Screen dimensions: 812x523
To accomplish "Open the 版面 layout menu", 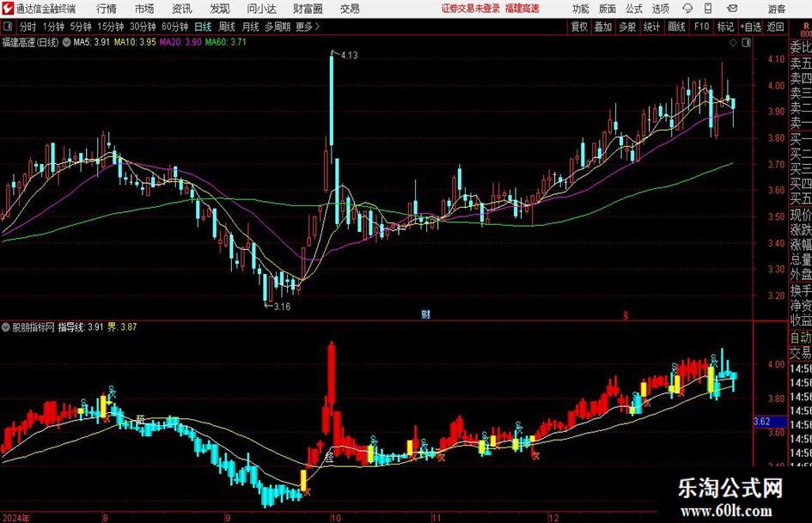I will [x=607, y=9].
